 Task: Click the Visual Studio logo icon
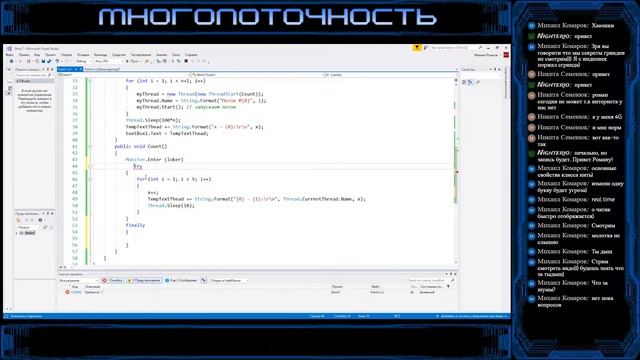coord(9,49)
